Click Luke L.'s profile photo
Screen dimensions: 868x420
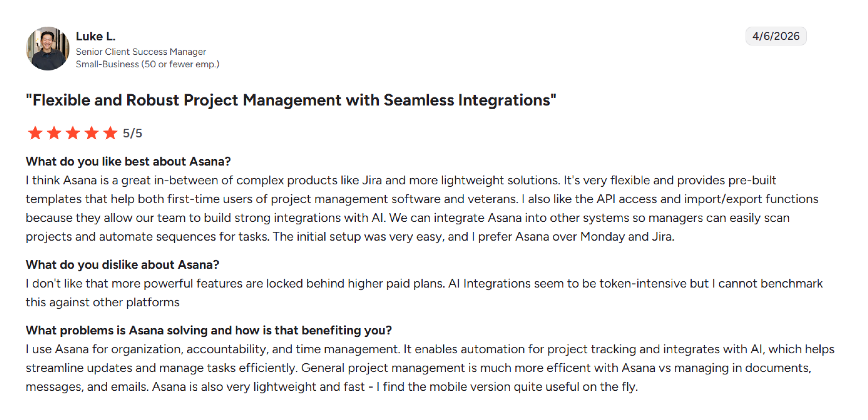(x=48, y=49)
